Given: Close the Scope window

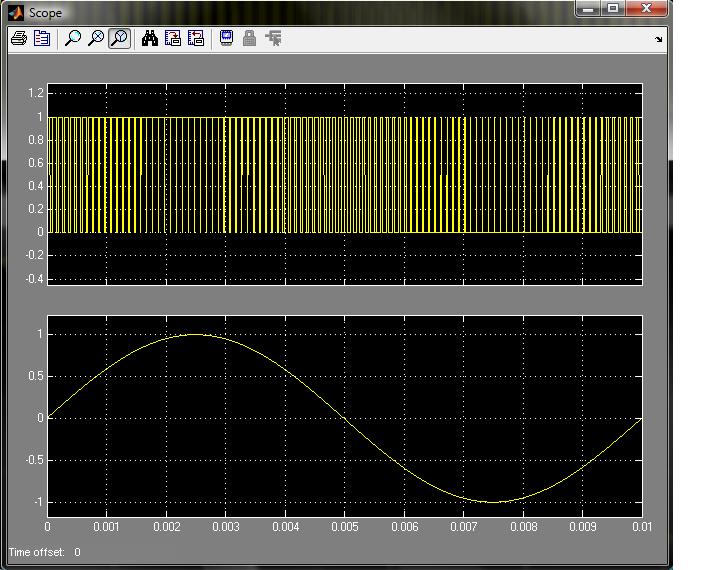Looking at the screenshot, I should point(647,8).
